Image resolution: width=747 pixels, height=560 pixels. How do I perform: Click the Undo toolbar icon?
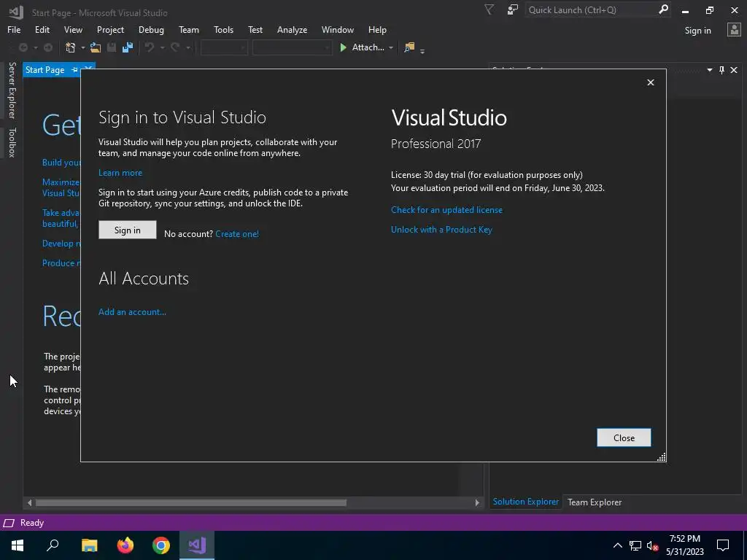(150, 47)
